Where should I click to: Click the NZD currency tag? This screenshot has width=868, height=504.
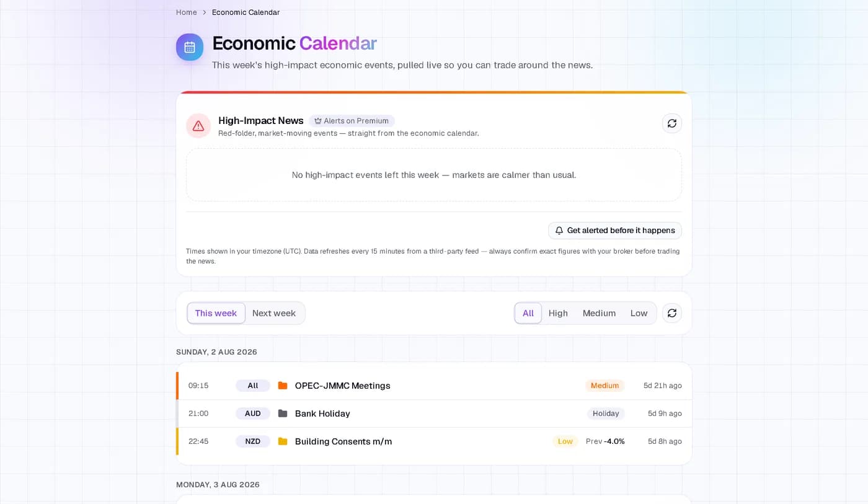point(253,441)
